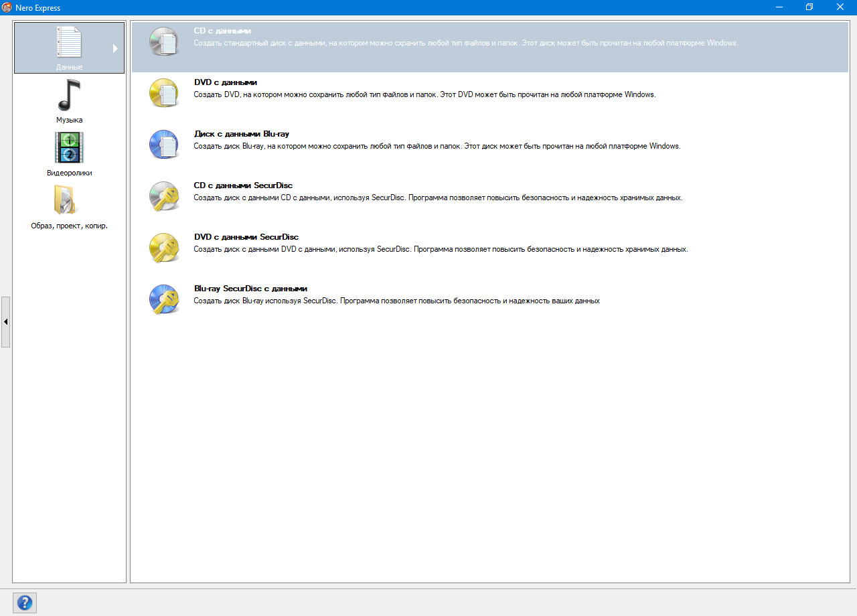Select the Образ, проект, копир. label

pyautogui.click(x=69, y=226)
